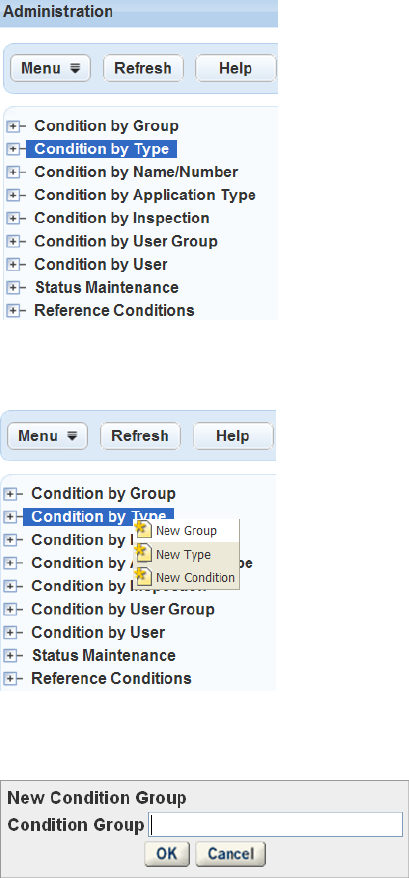Select Condition by Inspection in top tree
Image resolution: width=409 pixels, height=878 pixels.
[x=122, y=218]
